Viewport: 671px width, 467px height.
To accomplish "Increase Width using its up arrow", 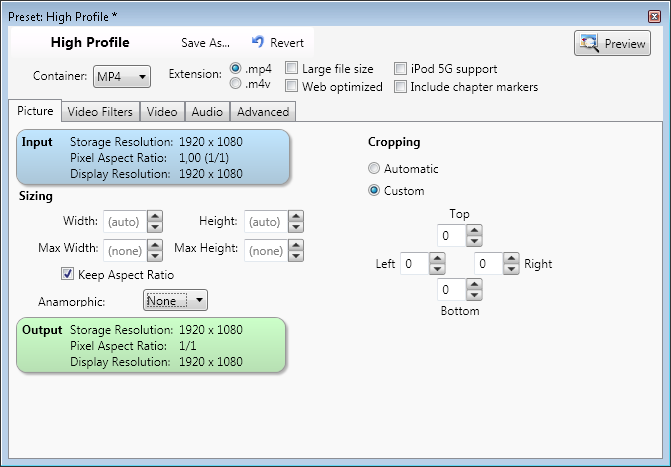I will (155, 216).
